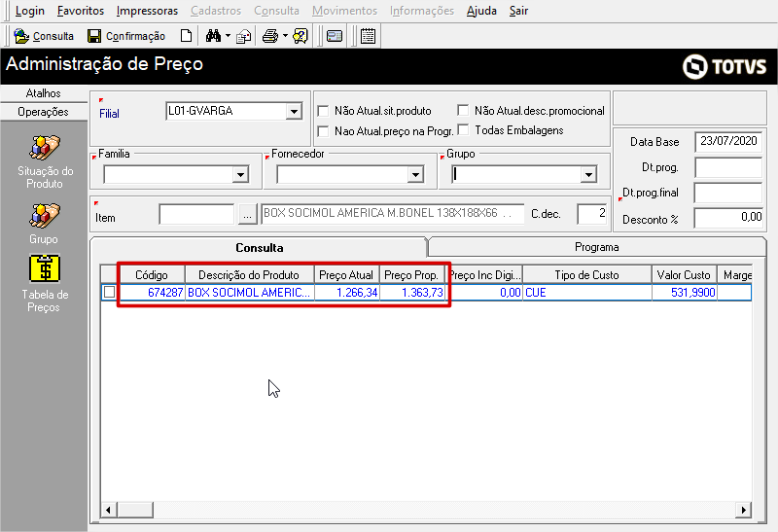Click the printer icon
The width and height of the screenshot is (778, 532).
click(x=270, y=36)
